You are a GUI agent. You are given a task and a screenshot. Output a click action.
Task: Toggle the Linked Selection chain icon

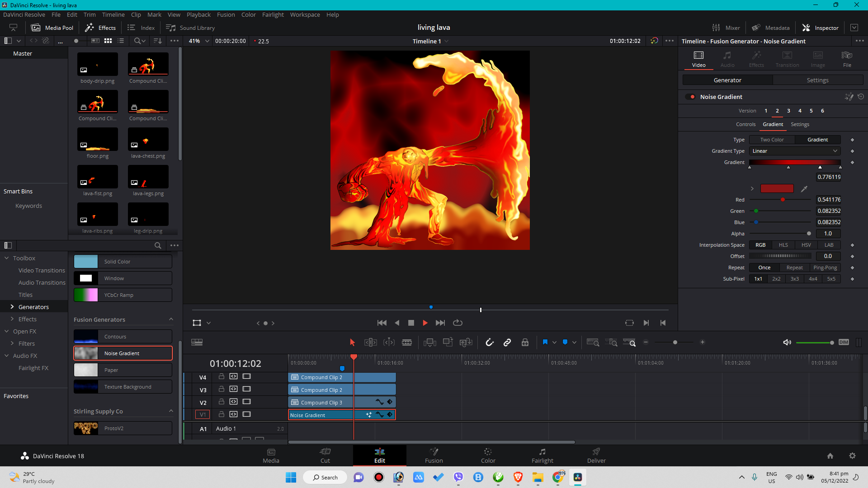point(507,343)
